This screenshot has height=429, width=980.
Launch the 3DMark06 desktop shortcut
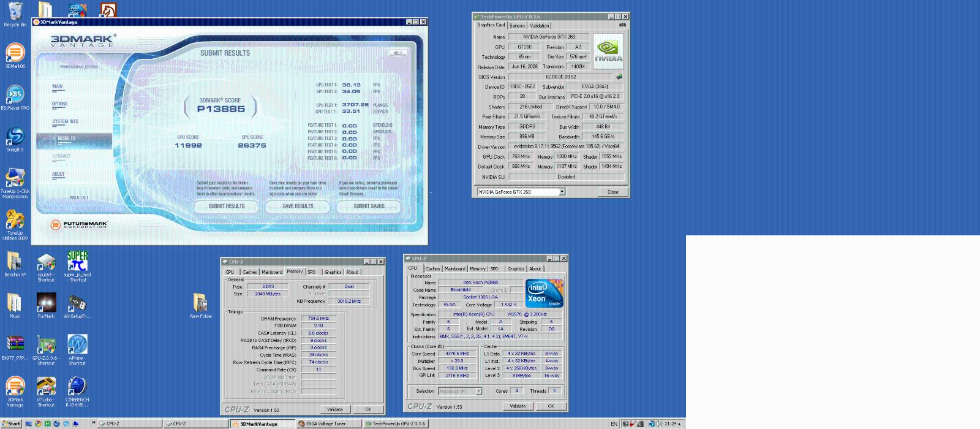[x=15, y=56]
